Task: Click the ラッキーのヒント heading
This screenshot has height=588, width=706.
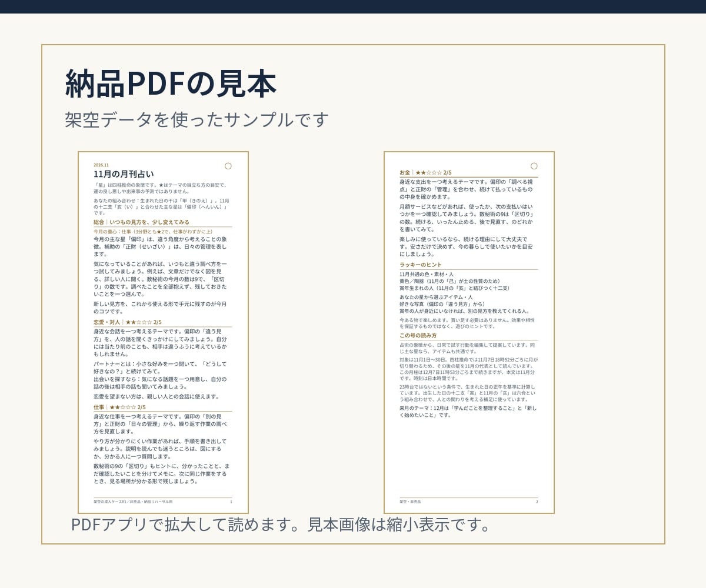Action: [x=421, y=265]
